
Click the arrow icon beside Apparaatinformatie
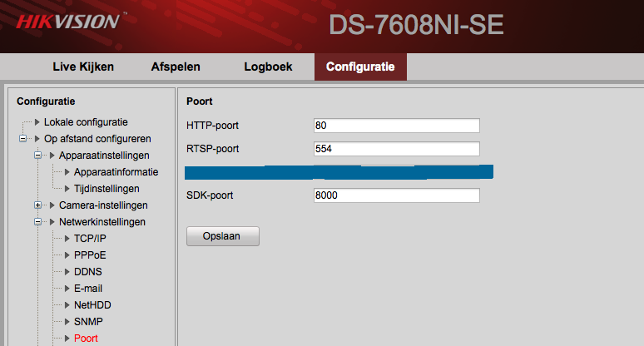pyautogui.click(x=67, y=172)
